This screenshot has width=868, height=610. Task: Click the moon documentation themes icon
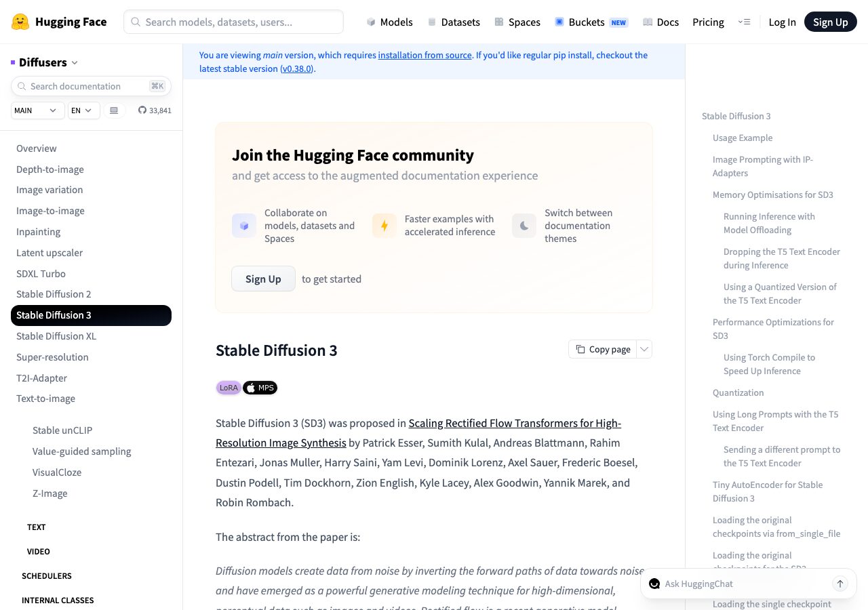pos(524,226)
